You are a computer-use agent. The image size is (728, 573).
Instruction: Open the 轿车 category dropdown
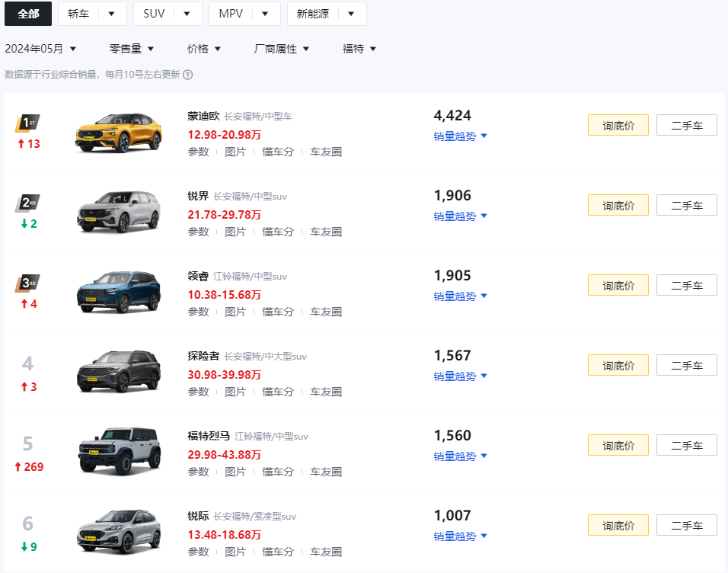tap(92, 14)
